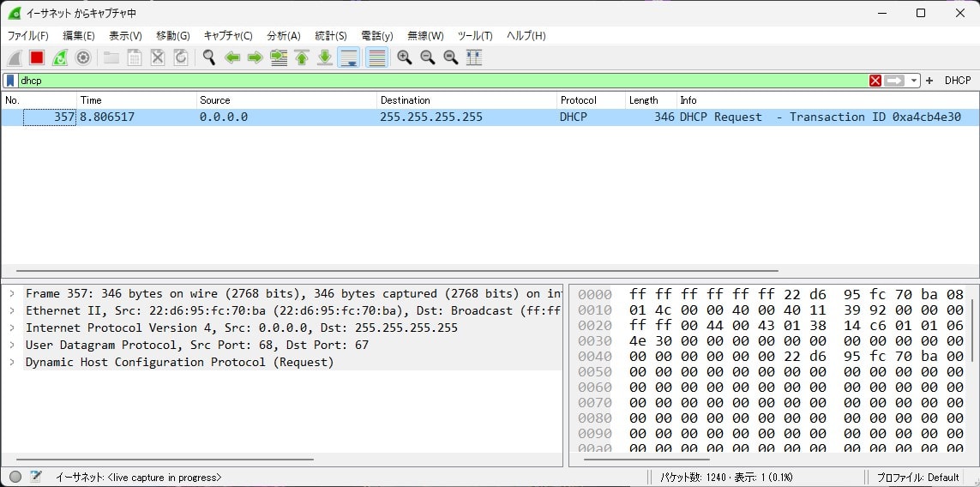Open the 電話(y) menu
The width and height of the screenshot is (980, 487).
[x=377, y=36]
